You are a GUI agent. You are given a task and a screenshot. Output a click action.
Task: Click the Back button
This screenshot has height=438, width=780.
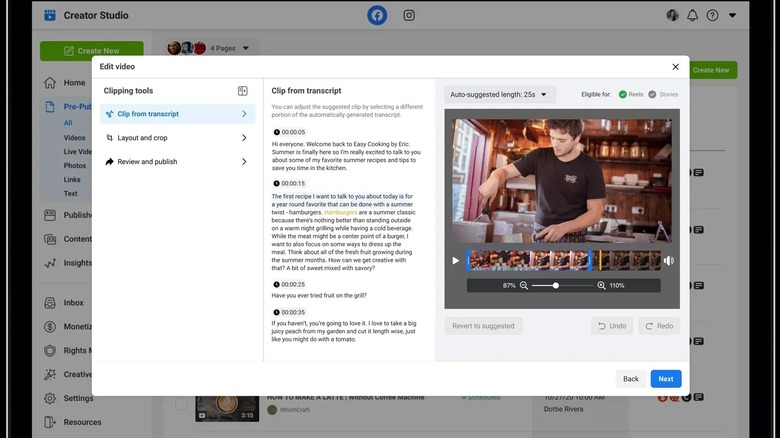[631, 379]
